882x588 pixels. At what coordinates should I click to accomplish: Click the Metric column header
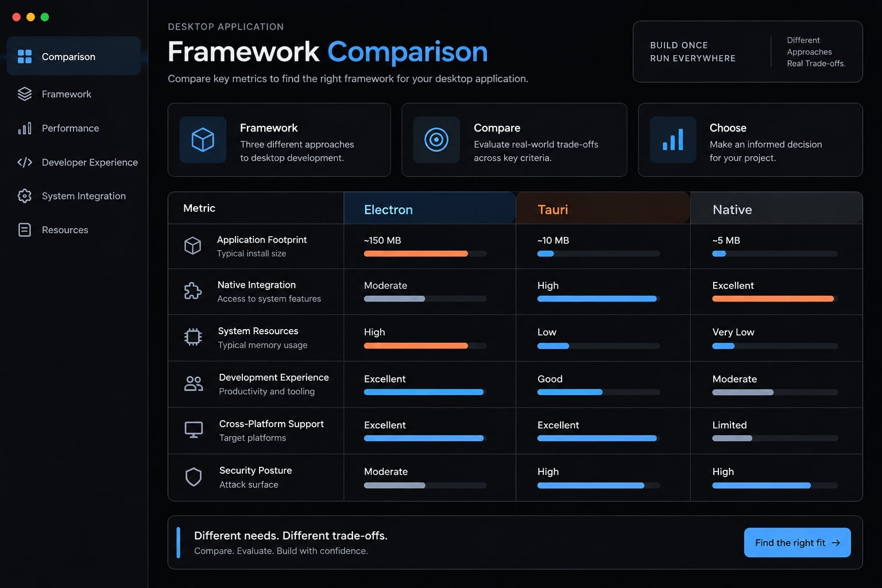256,208
